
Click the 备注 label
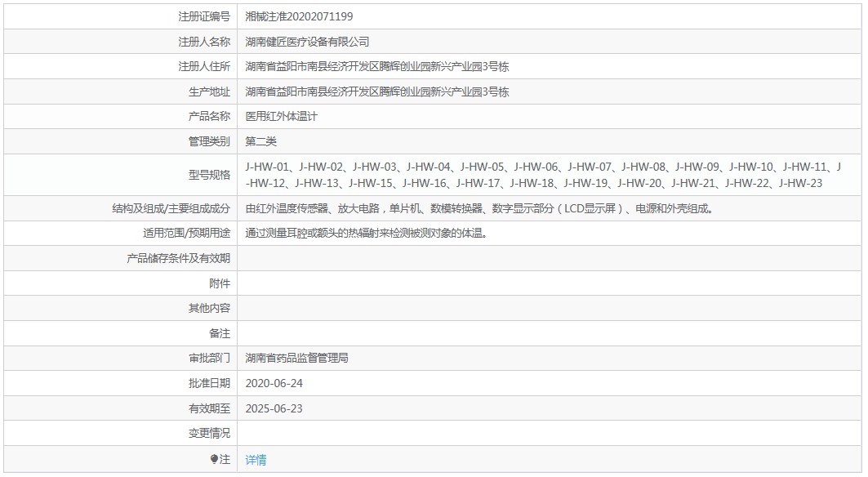point(220,333)
